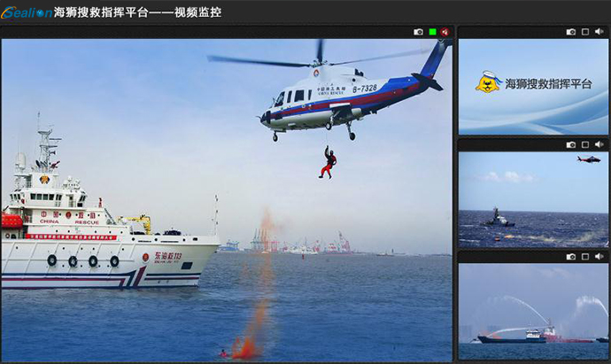Viewport: 611px width, 364px height.
Task: Toggle the square button above the logo panel
Action: click(x=585, y=32)
